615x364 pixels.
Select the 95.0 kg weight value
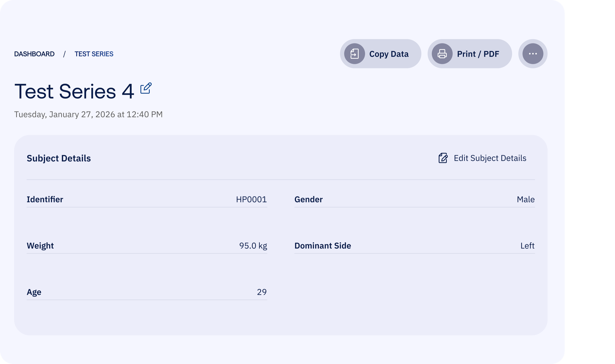click(253, 245)
